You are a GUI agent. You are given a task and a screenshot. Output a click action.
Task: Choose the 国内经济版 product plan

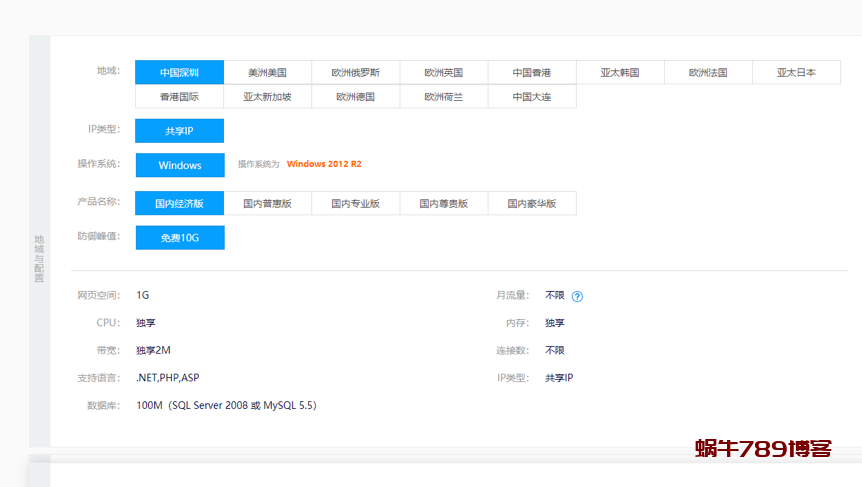pyautogui.click(x=179, y=203)
